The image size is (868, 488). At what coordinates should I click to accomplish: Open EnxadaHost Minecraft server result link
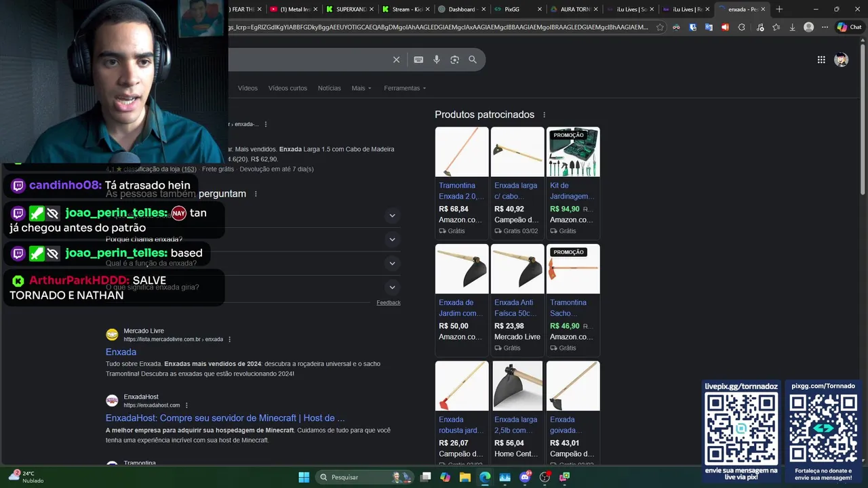pyautogui.click(x=225, y=418)
